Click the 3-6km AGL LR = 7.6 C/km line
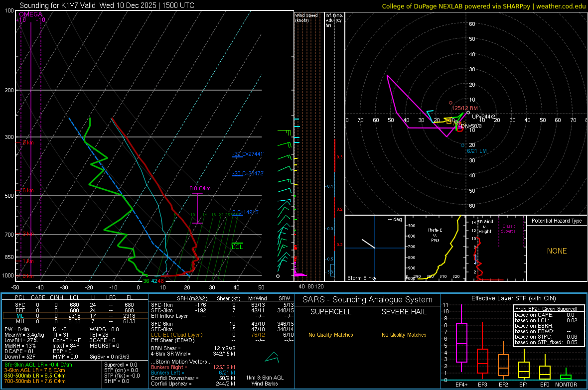588x390 pixels. [x=34, y=370]
